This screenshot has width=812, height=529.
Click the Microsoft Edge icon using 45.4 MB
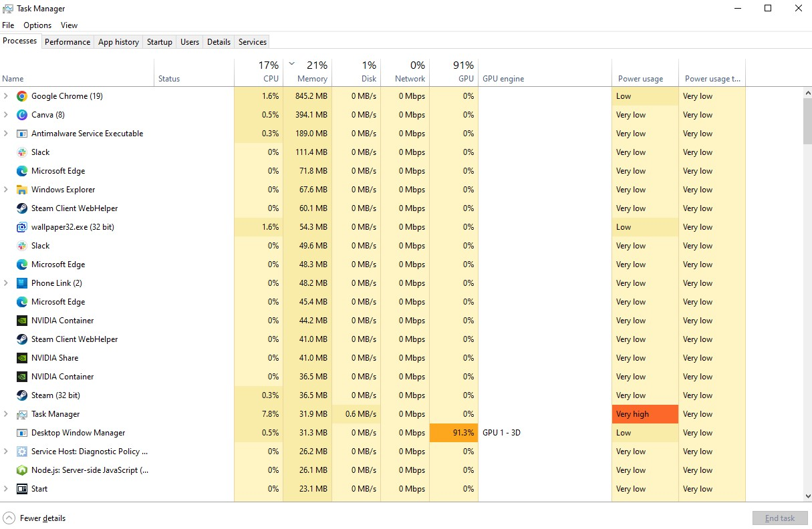[21, 302]
